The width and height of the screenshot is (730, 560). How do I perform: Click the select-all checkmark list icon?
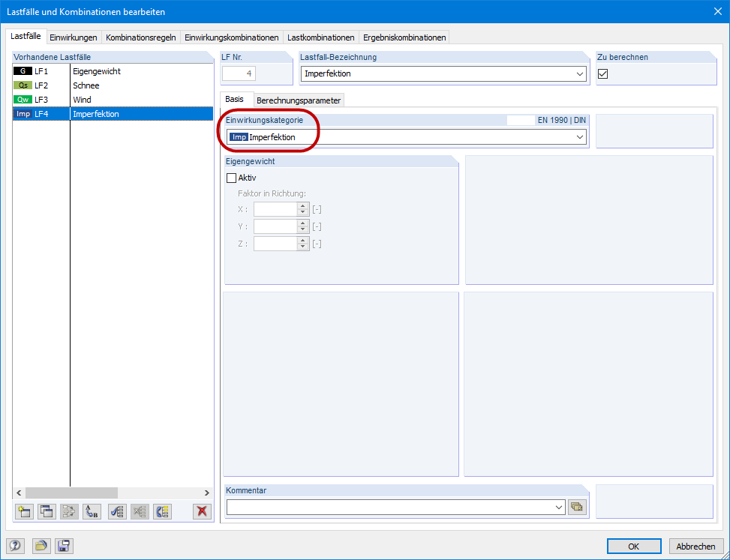[117, 511]
